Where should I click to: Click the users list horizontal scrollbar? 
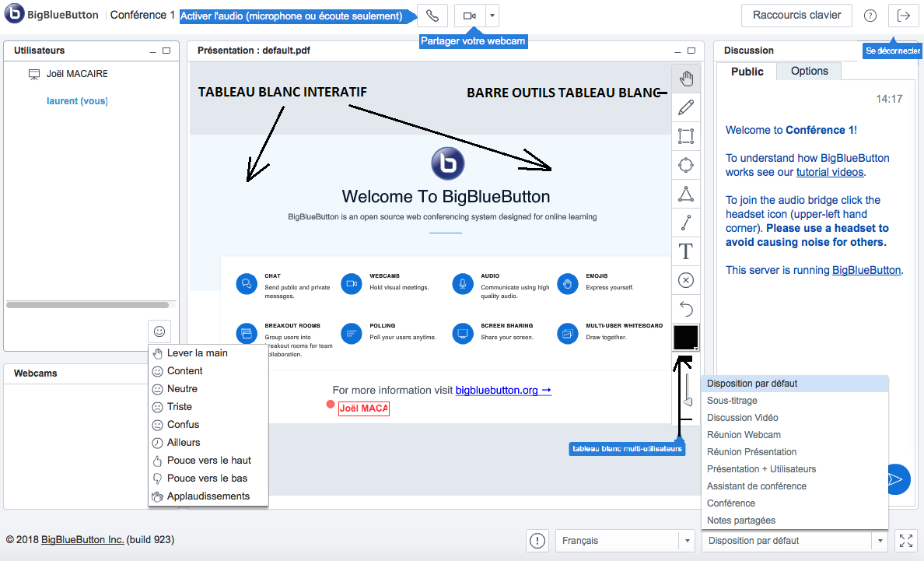click(x=87, y=305)
